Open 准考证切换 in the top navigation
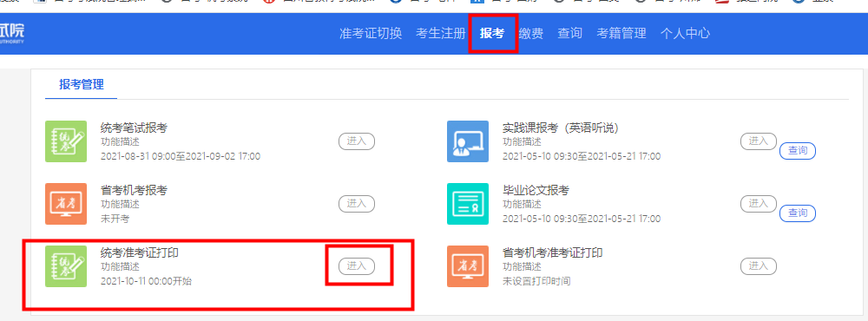Viewport: 868px width, 321px height. point(371,33)
